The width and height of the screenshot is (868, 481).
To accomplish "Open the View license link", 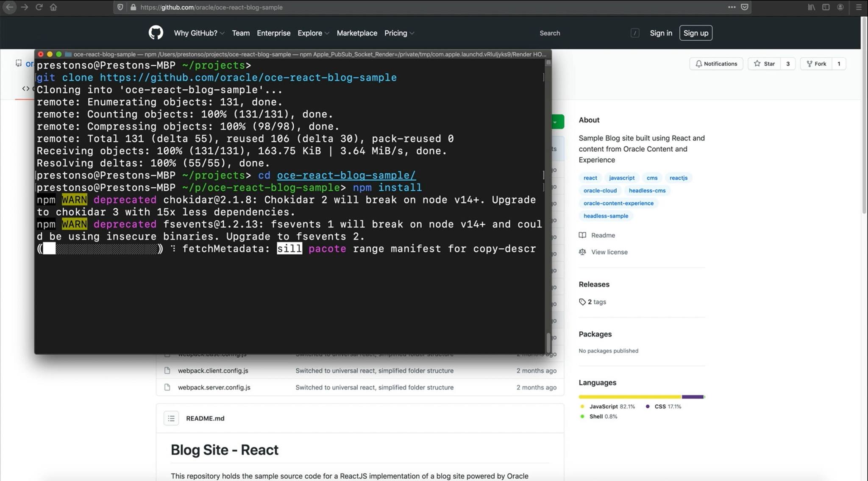I will [x=609, y=252].
